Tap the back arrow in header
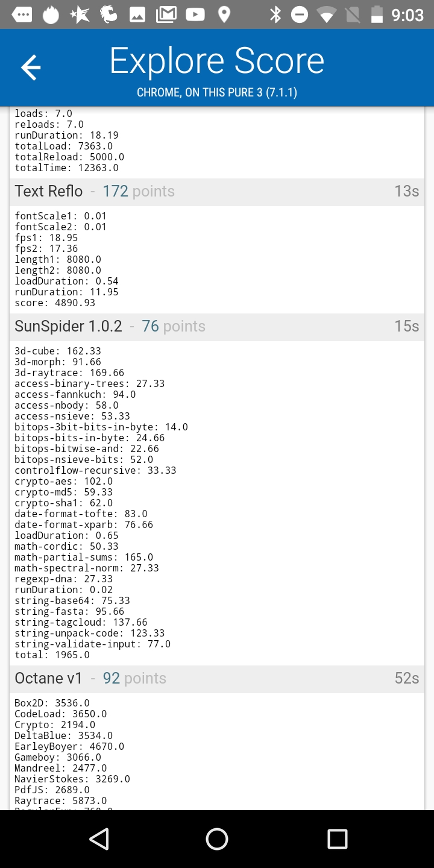Image resolution: width=434 pixels, height=868 pixels. [x=31, y=67]
